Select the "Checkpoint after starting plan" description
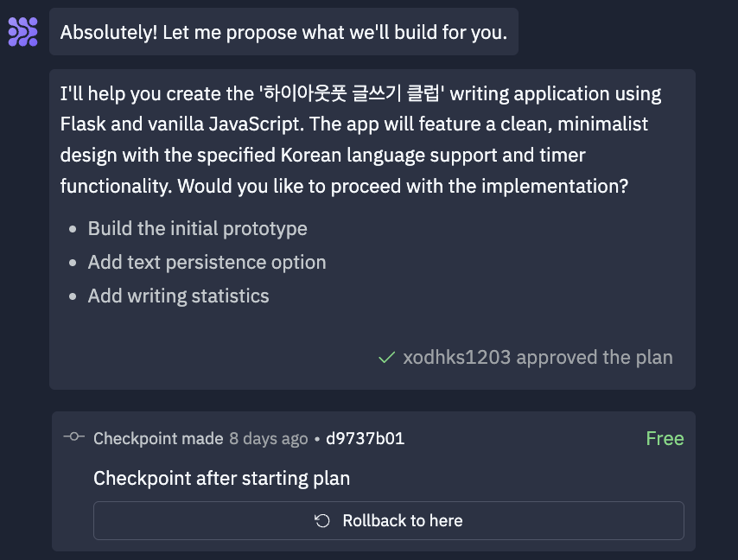Viewport: 738px width, 560px height. click(221, 478)
